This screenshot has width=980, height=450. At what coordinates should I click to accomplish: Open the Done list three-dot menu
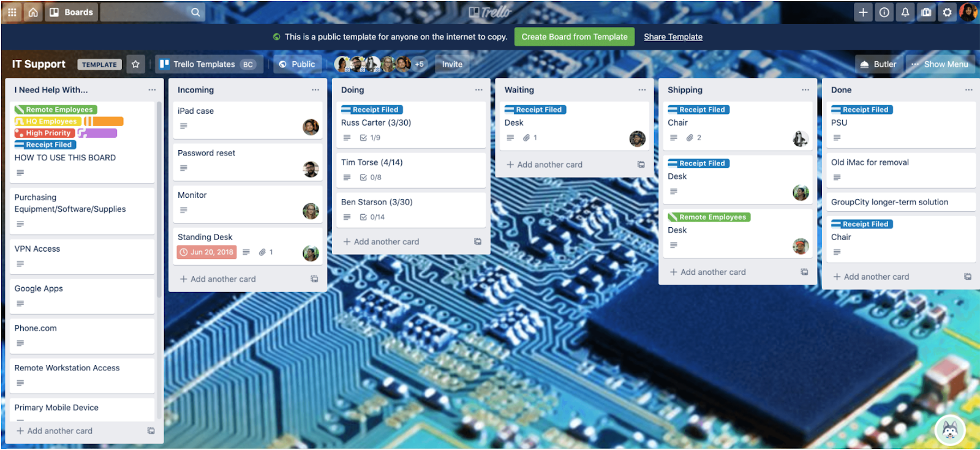coord(968,90)
